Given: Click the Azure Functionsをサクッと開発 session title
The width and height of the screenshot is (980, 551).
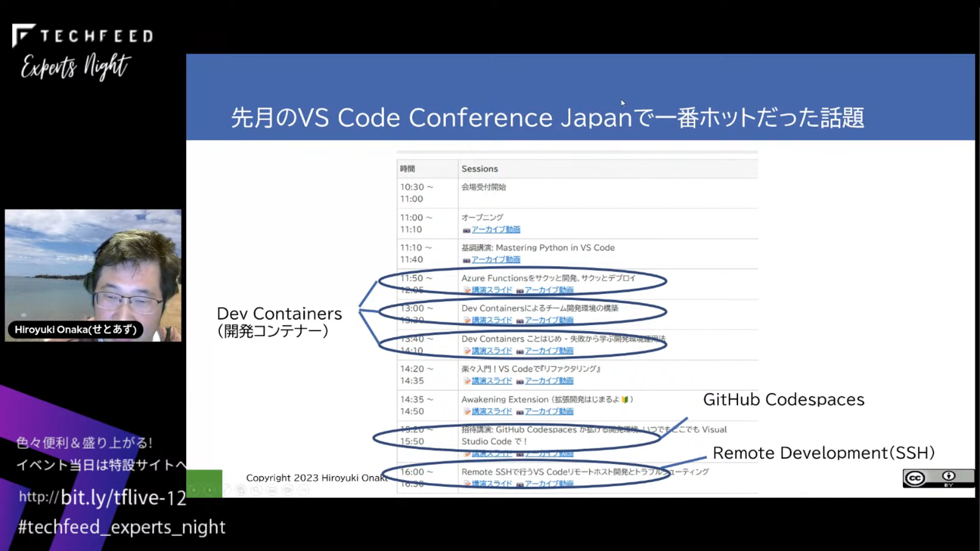Looking at the screenshot, I should tap(548, 278).
